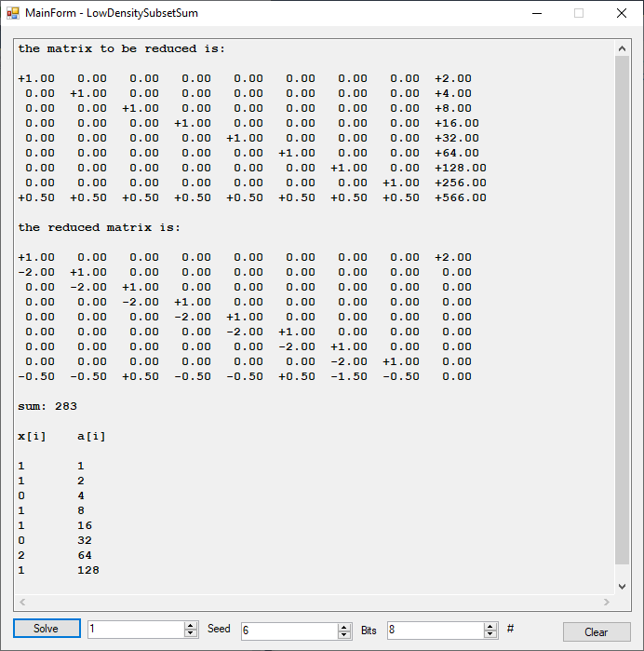Image resolution: width=644 pixels, height=651 pixels.
Task: Click inside the numeric field showing 1
Action: point(135,631)
